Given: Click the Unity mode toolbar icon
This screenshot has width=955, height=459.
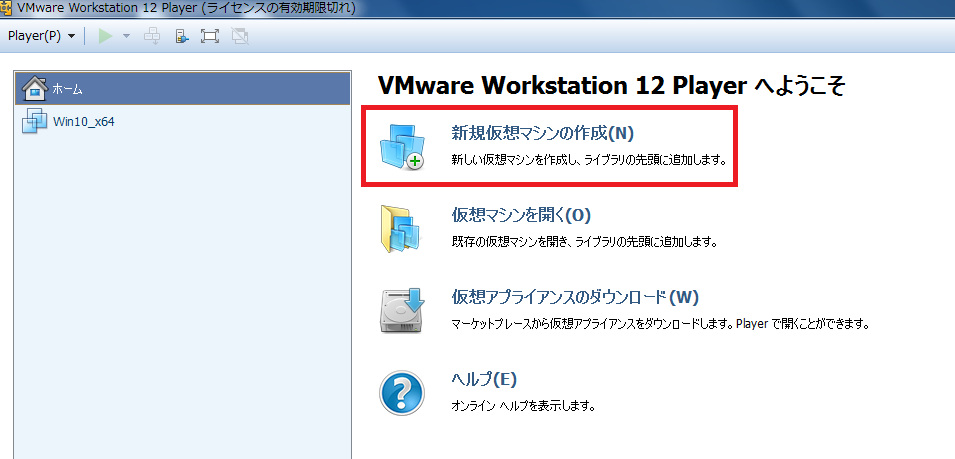Looking at the screenshot, I should click(x=241, y=36).
